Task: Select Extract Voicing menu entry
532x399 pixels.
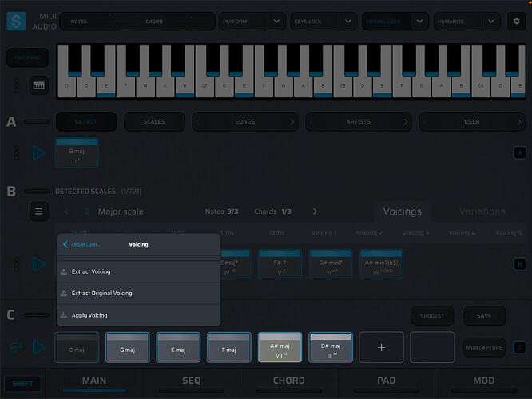Action: [138, 271]
